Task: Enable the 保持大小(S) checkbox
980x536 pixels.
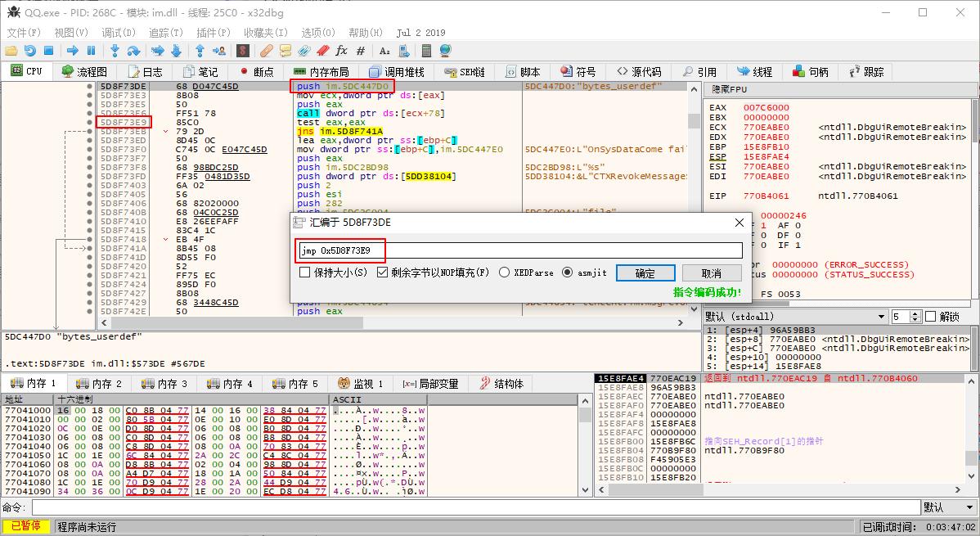Action: (x=304, y=272)
